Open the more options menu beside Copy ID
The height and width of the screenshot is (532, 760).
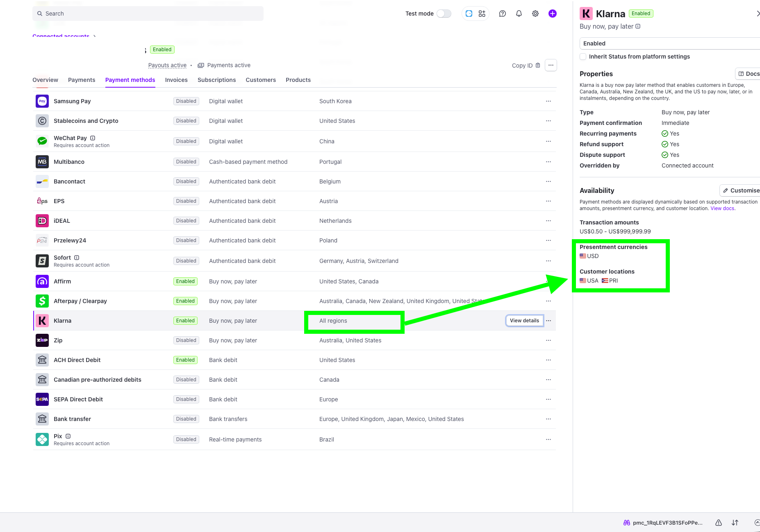click(551, 66)
